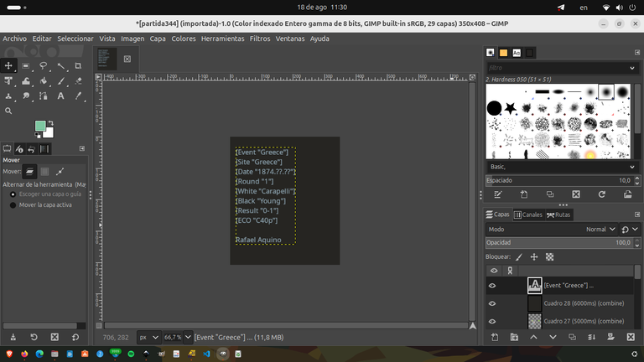Hide the [Event "Greece"] text layer
The image size is (644, 362).
tap(492, 286)
